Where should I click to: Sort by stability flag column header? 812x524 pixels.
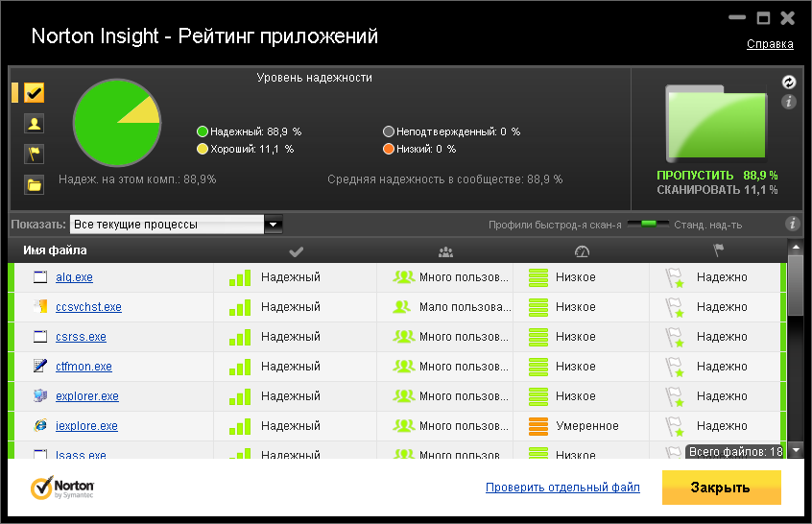[718, 250]
